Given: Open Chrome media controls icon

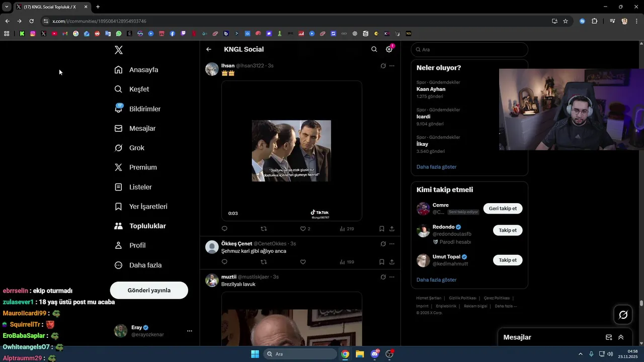Looking at the screenshot, I should point(612,21).
